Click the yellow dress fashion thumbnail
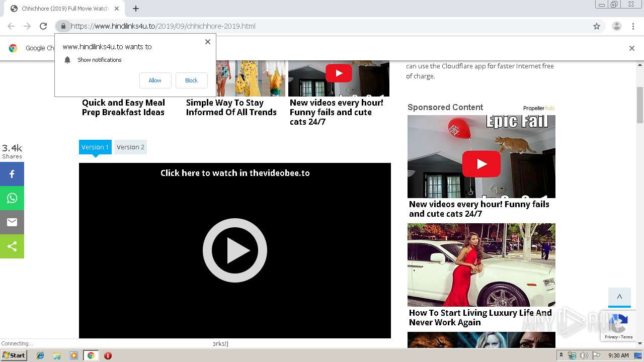Screen dimensions: 644x362 (x=251, y=78)
